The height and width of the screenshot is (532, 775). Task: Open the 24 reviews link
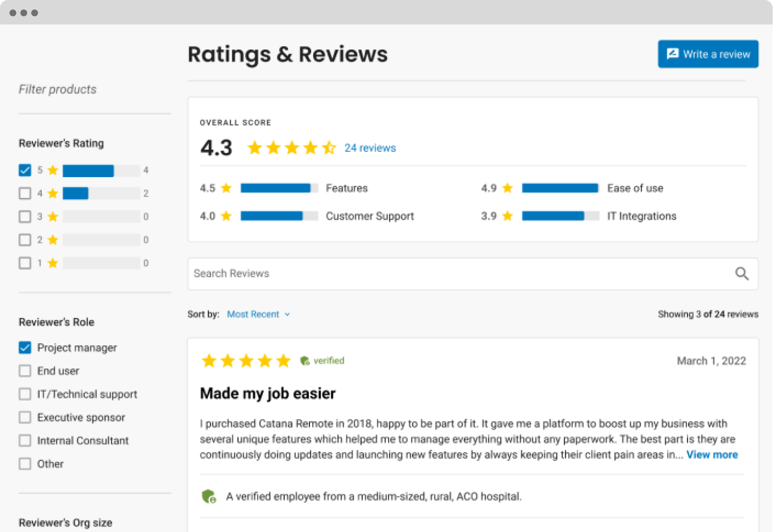(x=370, y=148)
